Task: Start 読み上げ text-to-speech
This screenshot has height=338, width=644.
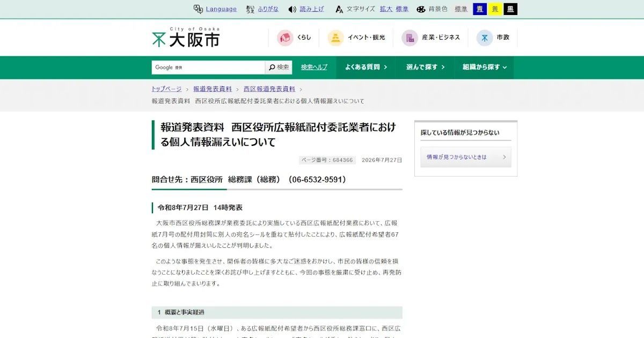Action: [x=312, y=9]
